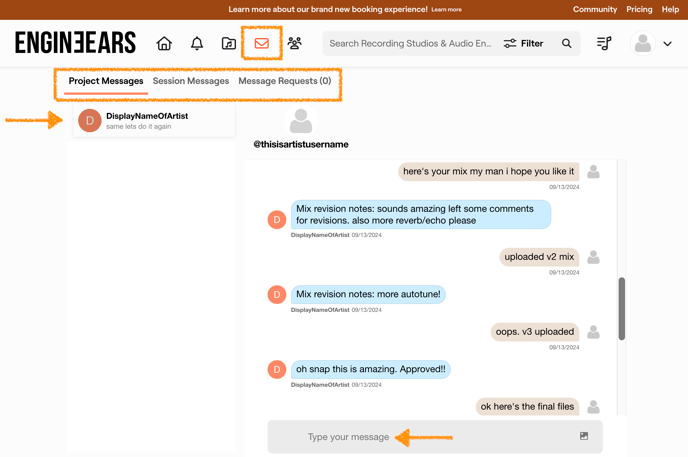Click the search magnifying glass icon
Image resolution: width=688 pixels, height=457 pixels.
[x=567, y=44]
